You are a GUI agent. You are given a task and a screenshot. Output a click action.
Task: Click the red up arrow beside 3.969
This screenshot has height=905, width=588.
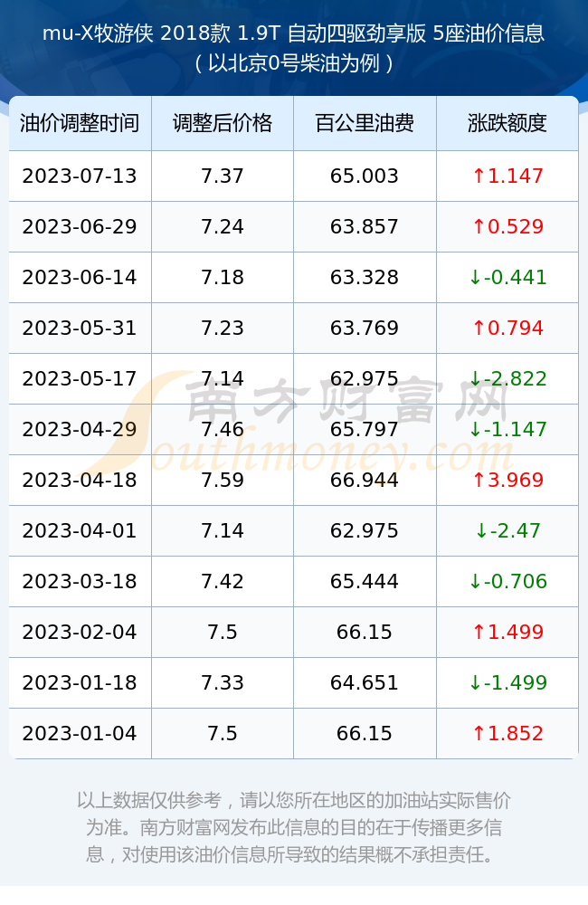tap(479, 480)
